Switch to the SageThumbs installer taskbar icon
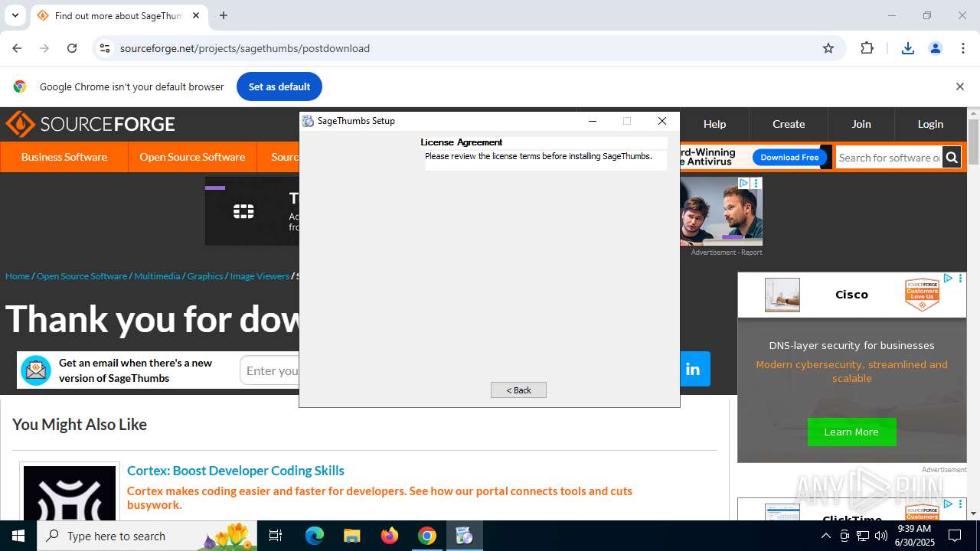The height and width of the screenshot is (551, 980). [x=464, y=536]
